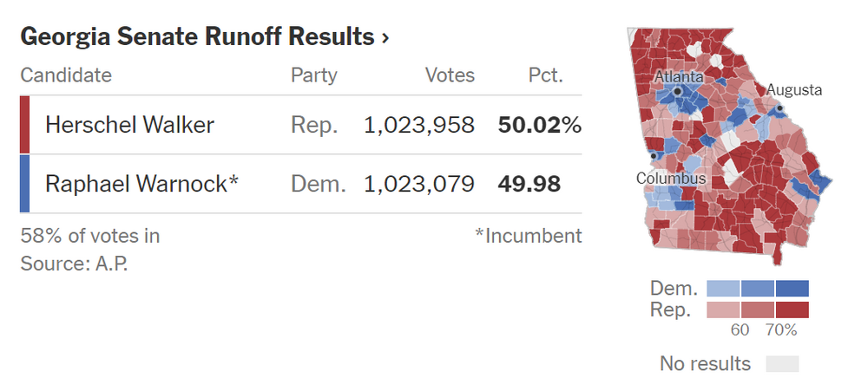Click Walker's 50.02% percentage value
The height and width of the screenshot is (391, 868).
[x=539, y=125]
